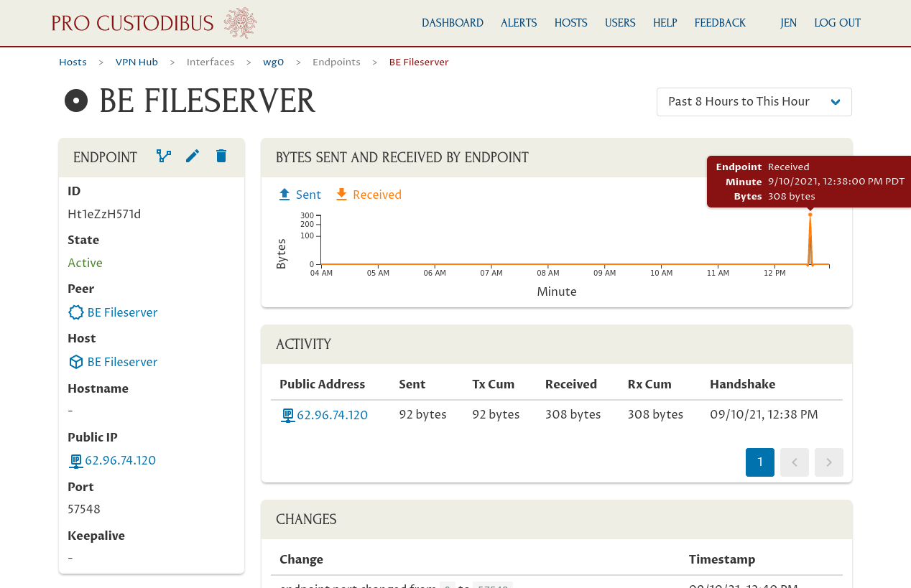Open Users from top navigation
The height and width of the screenshot is (588, 911).
pos(620,23)
